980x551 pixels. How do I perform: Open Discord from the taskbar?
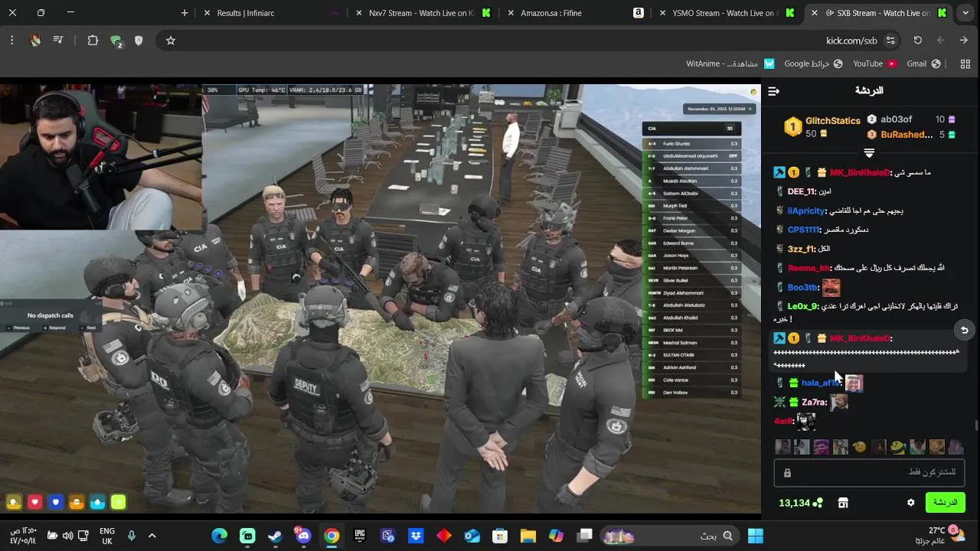pos(303,536)
